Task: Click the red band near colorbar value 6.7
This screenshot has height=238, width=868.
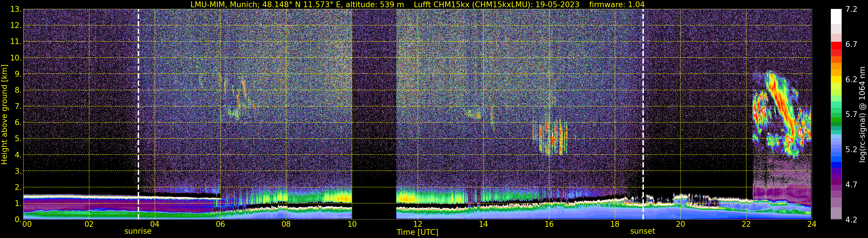Action: click(x=836, y=46)
